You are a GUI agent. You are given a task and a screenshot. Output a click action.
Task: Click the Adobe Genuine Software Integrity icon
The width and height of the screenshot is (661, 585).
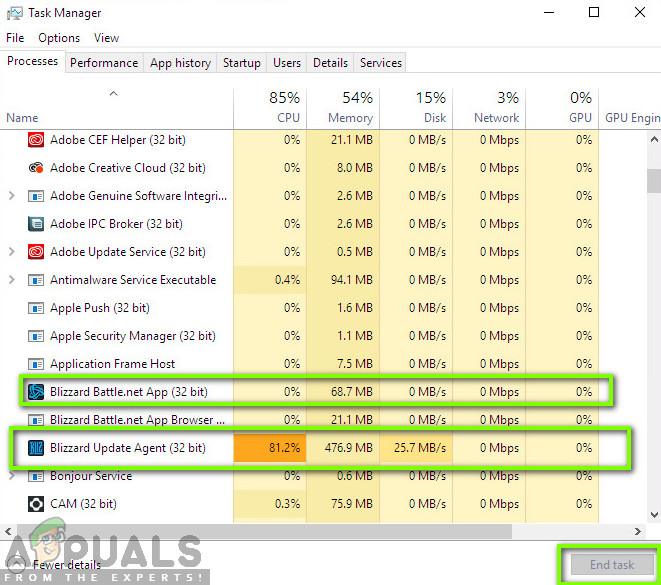coord(36,196)
